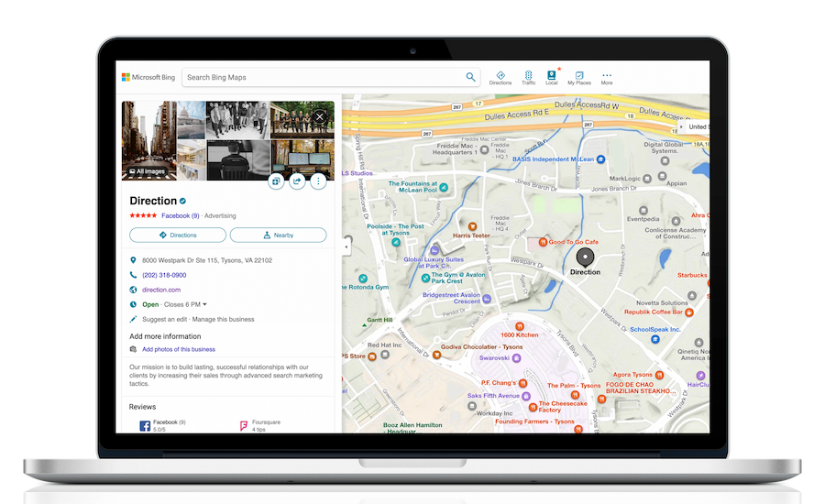This screenshot has height=504, width=825.
Task: Open the More menu in toolbar
Action: [607, 78]
